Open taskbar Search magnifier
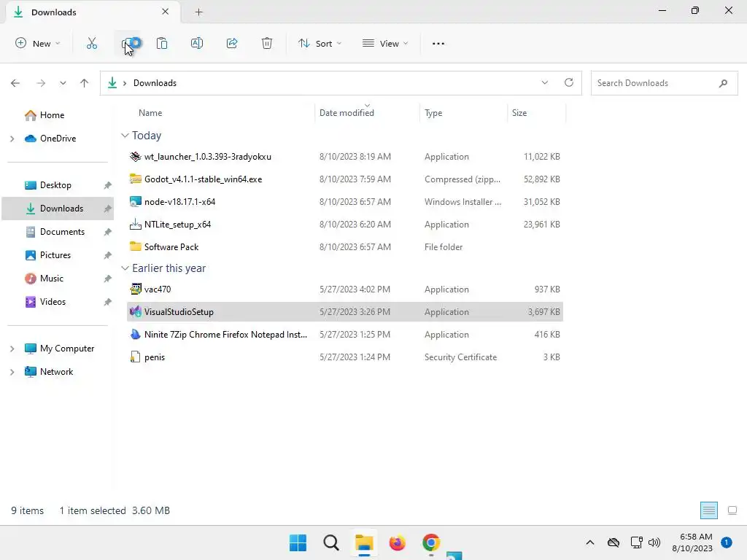Screen dimensions: 747x560 (x=331, y=542)
